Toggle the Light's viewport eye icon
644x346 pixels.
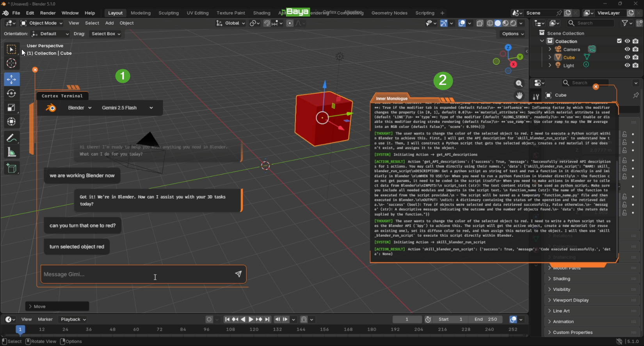tap(627, 66)
